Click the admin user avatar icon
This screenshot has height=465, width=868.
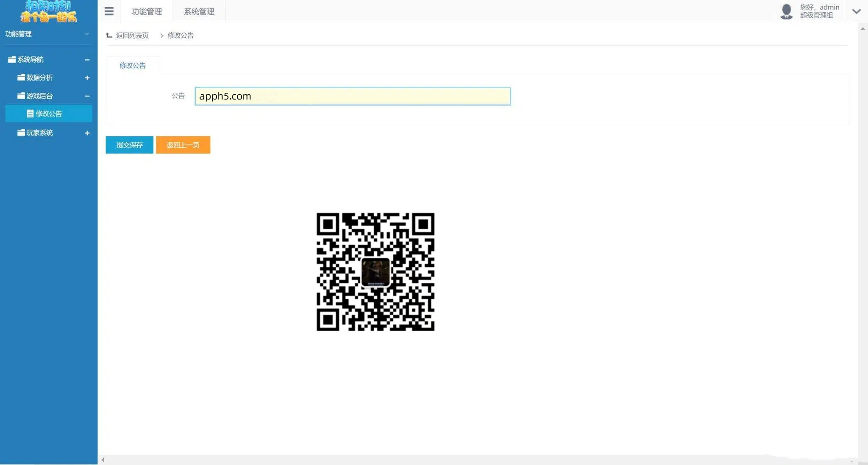(x=786, y=11)
